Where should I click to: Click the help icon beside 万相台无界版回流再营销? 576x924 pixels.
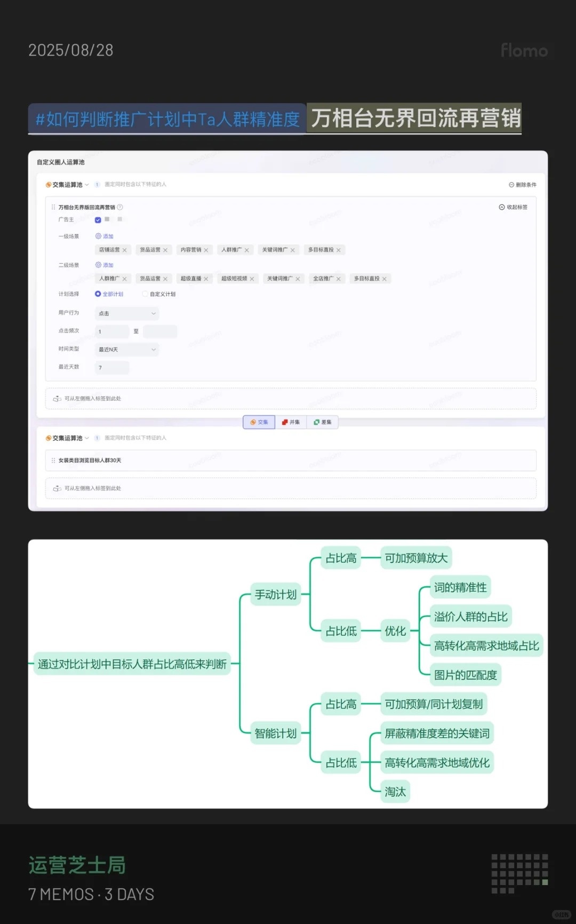120,207
